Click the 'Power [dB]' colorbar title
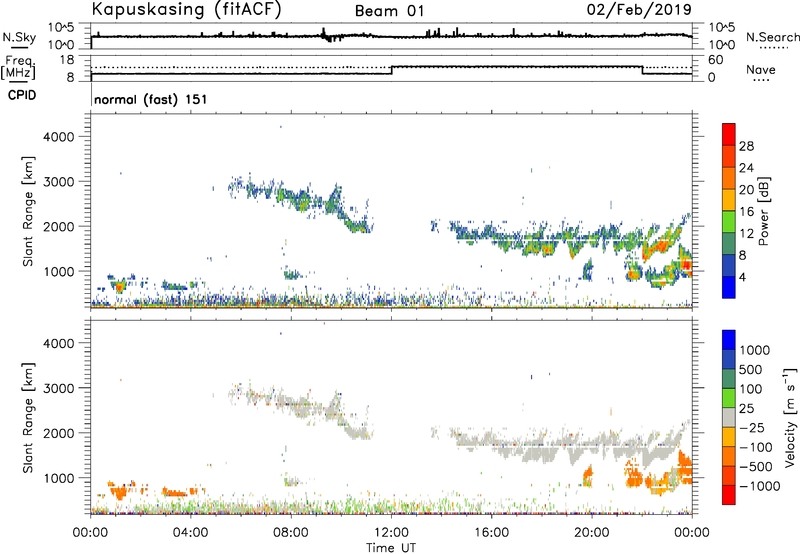The image size is (800, 554). tap(763, 211)
